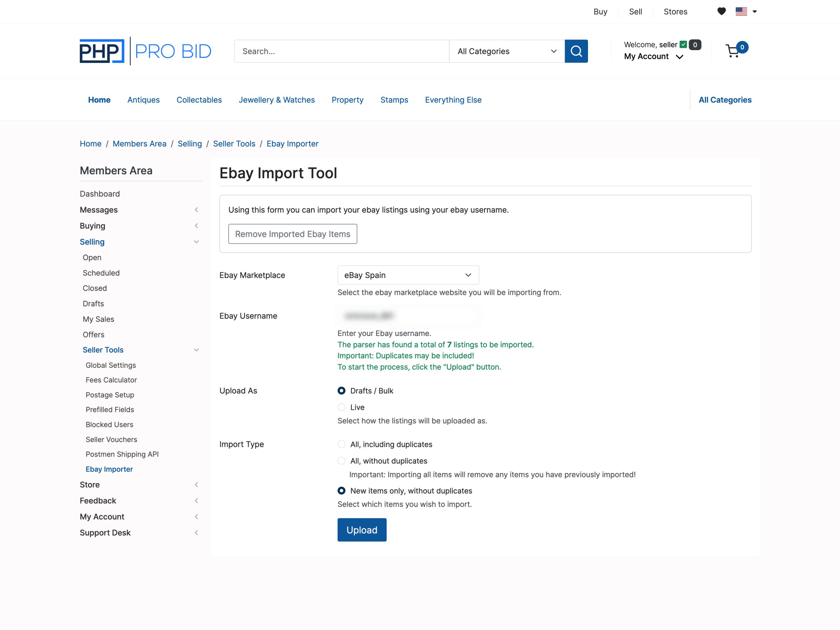The width and height of the screenshot is (840, 630).
Task: Click the US flag language selector
Action: [741, 11]
